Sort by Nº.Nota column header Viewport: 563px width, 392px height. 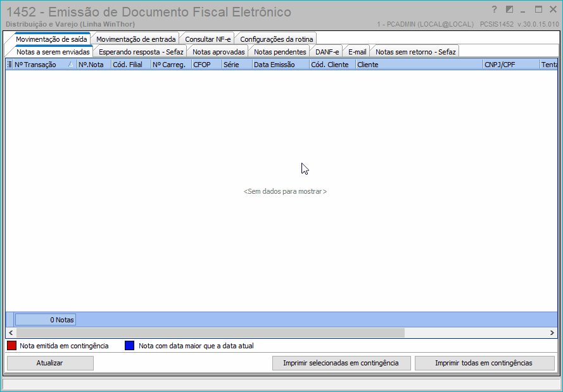(94, 65)
